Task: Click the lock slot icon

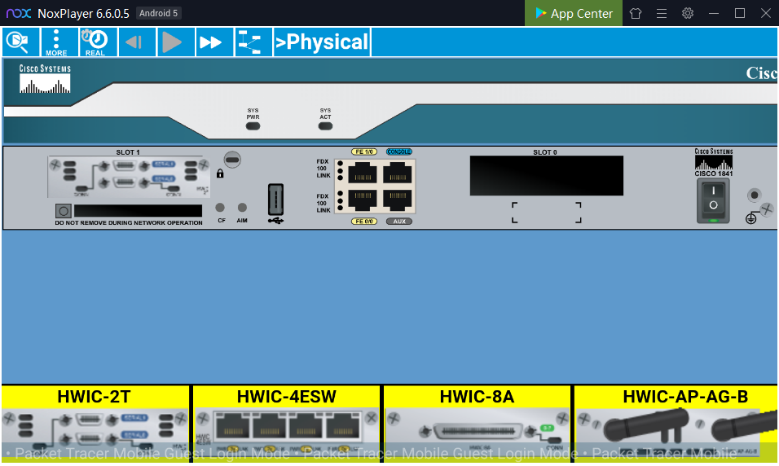Action: tap(220, 174)
